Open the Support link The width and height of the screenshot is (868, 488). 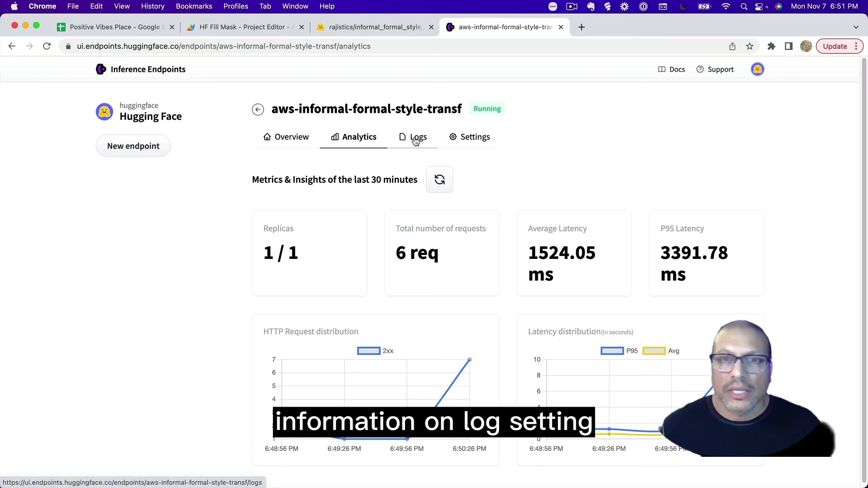715,69
